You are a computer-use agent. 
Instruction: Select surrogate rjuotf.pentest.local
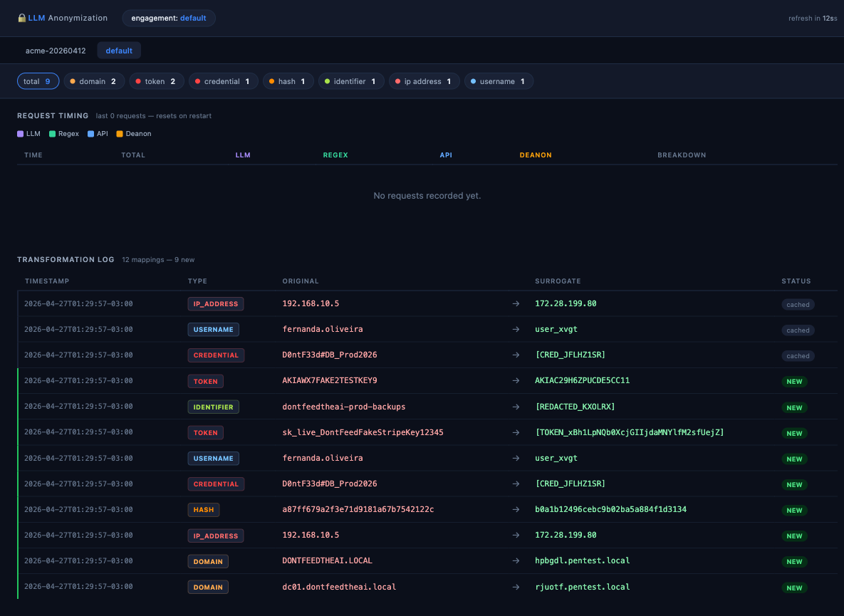[x=583, y=586]
